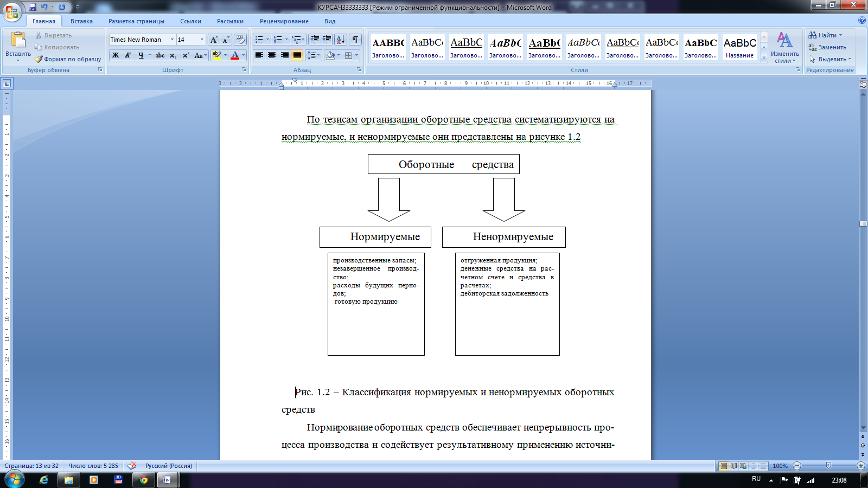868x488 pixels.
Task: Apply a numbered list
Action: click(278, 40)
